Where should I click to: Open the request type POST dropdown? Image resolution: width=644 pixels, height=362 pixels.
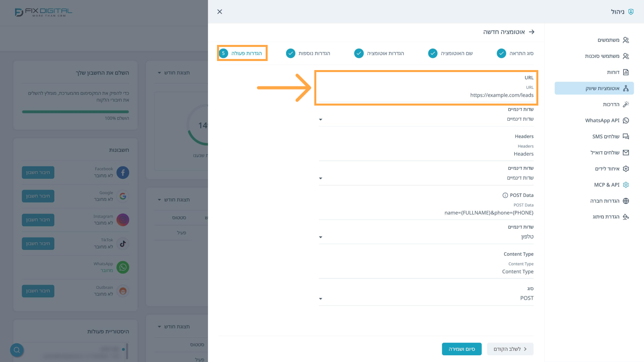point(426,298)
